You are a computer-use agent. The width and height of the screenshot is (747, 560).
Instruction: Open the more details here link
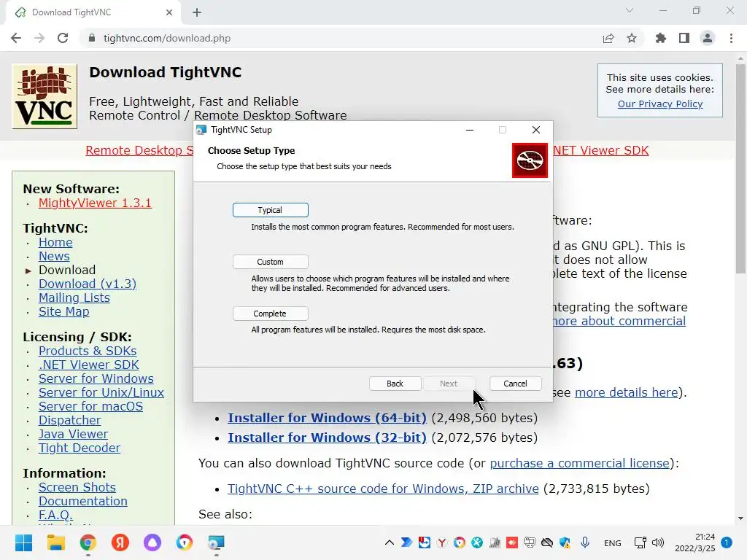coord(626,392)
